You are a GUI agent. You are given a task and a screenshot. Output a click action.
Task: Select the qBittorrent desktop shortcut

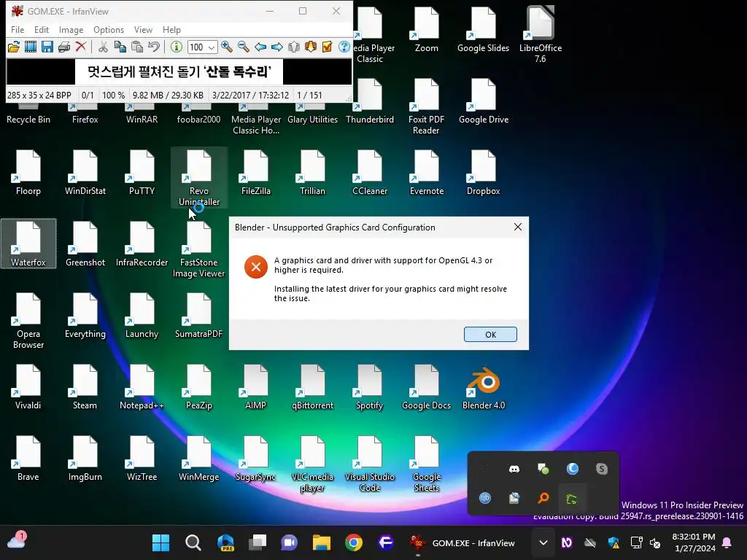pos(312,388)
